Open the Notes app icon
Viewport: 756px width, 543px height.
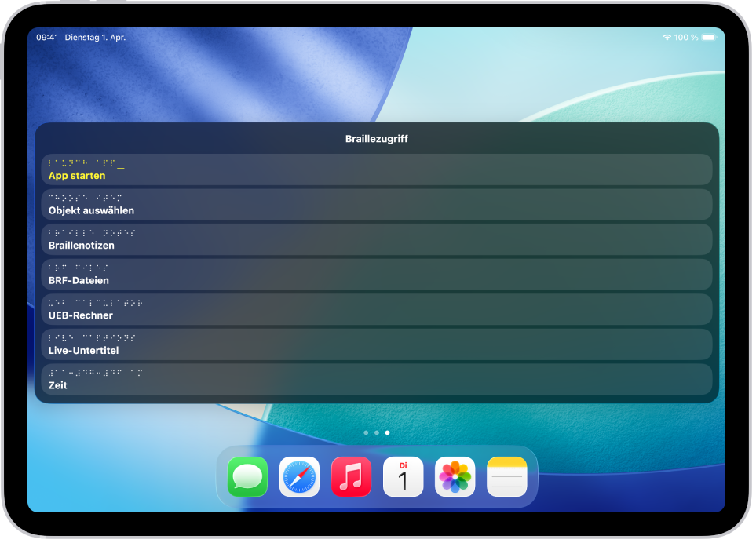506,476
